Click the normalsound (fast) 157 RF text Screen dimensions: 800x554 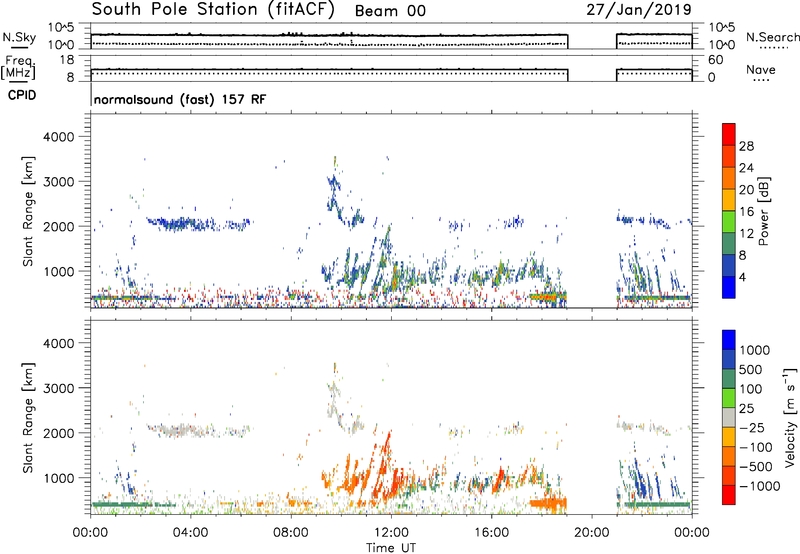coord(180,99)
